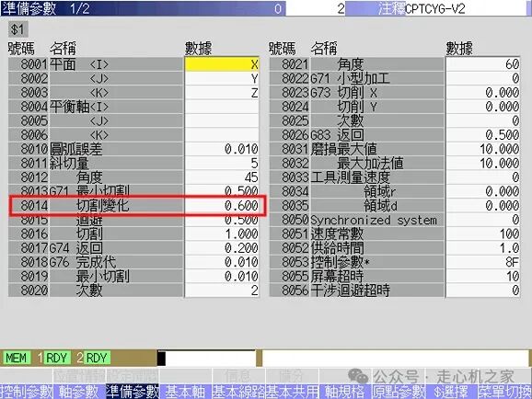Click the black-cursor input box at bottom
The width and height of the screenshot is (532, 399).
[x=206, y=359]
